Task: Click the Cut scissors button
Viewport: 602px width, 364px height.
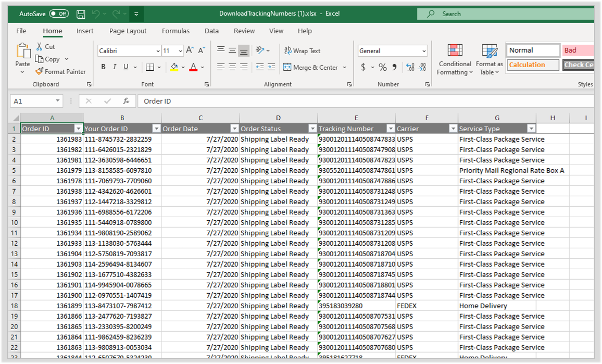Action: point(46,47)
